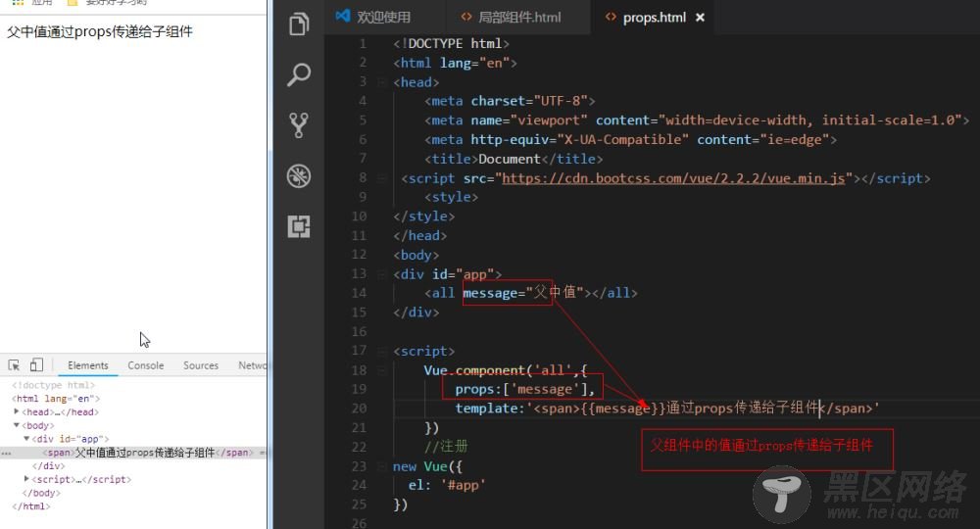
Task: Collapse the div id="app" node
Action: click(x=26, y=439)
